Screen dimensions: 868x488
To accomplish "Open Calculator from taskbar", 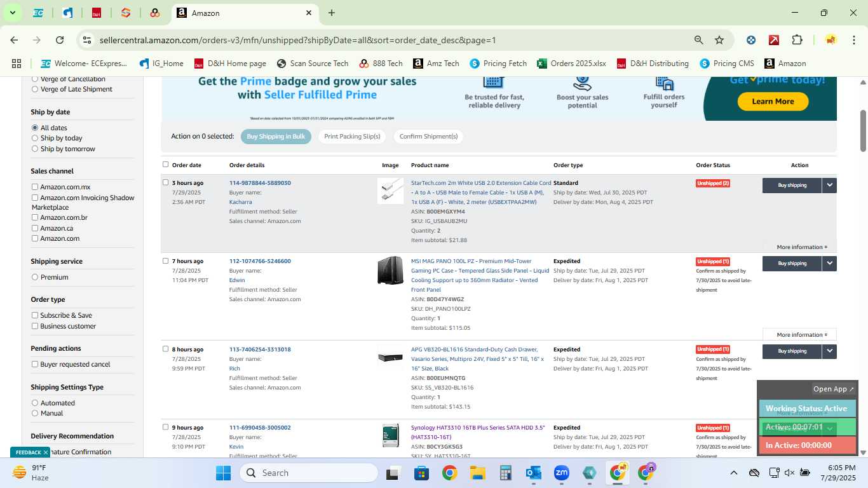I will coord(505,473).
